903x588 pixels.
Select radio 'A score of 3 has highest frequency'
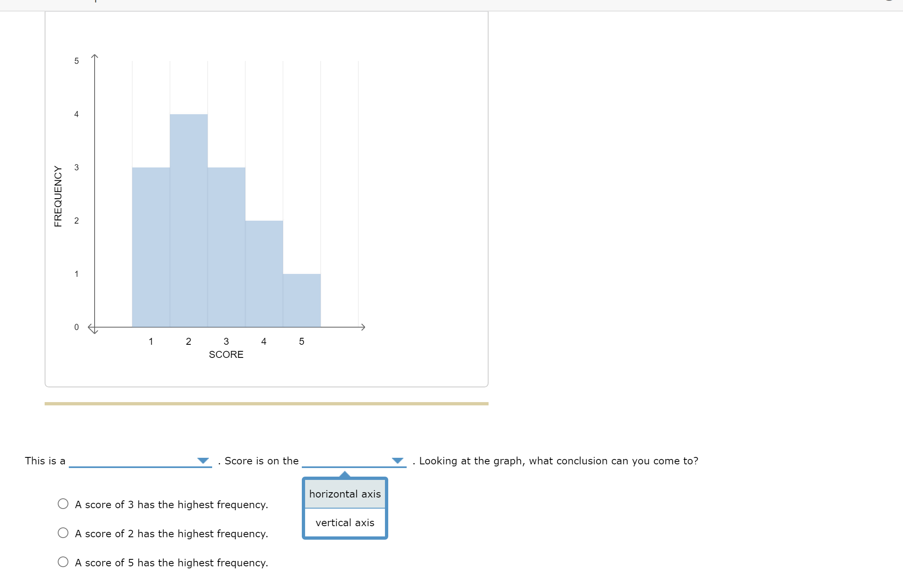63,504
